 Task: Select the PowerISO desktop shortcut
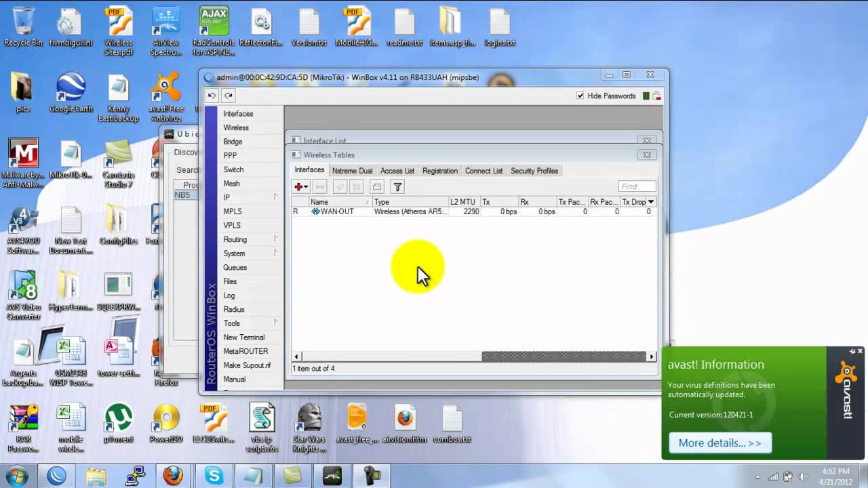pyautogui.click(x=166, y=424)
